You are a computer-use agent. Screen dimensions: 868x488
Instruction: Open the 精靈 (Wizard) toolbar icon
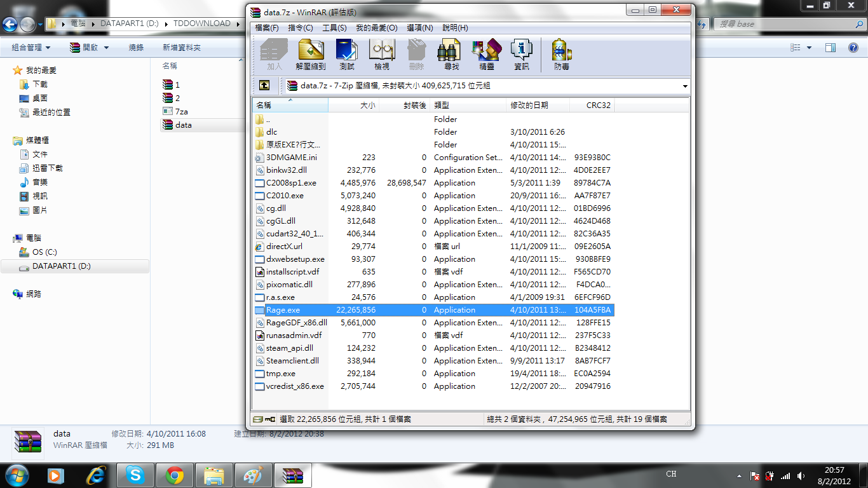[x=486, y=54]
